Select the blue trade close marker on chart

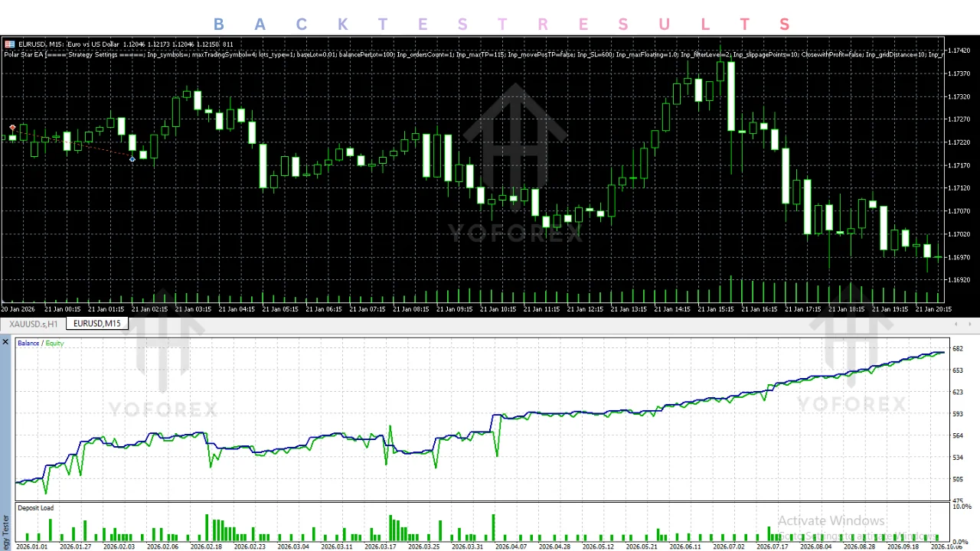point(132,159)
